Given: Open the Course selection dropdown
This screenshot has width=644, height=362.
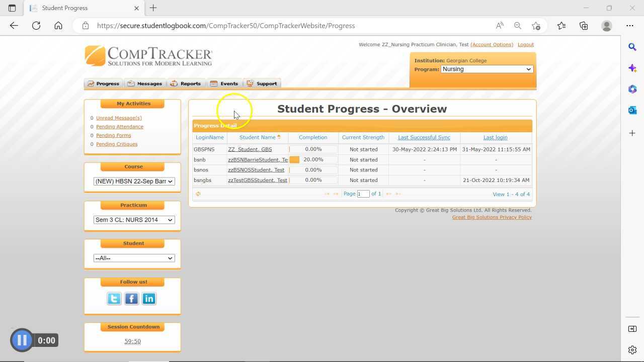Looking at the screenshot, I should coord(133,181).
